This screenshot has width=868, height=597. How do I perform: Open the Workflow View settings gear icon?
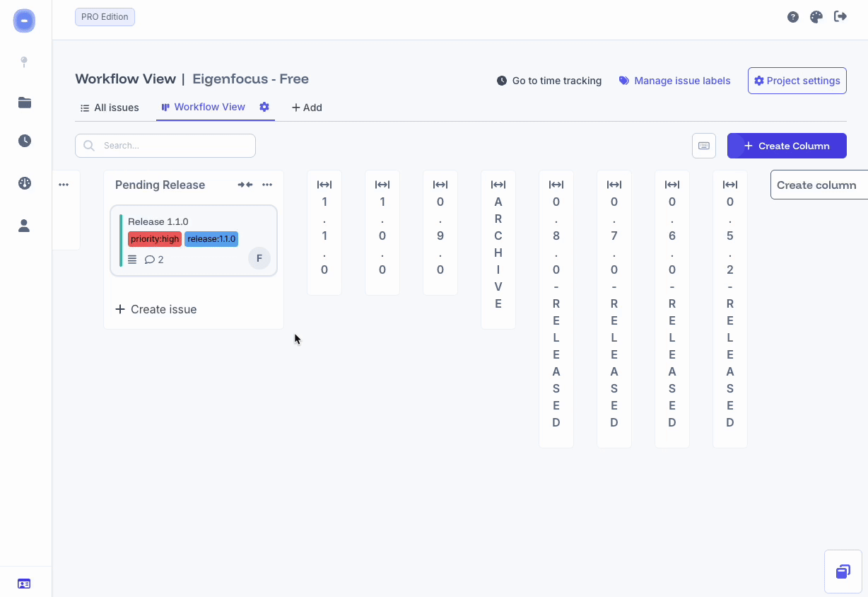tap(264, 107)
